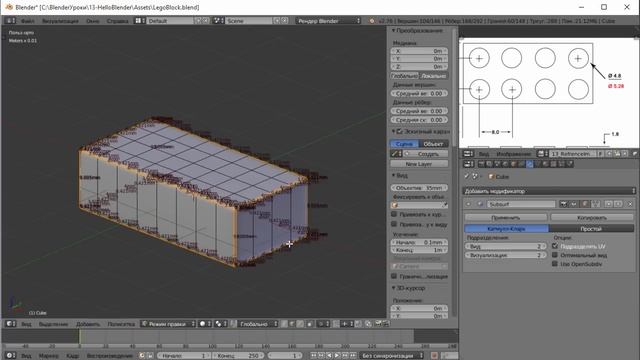Image resolution: width=640 pixels, height=360 pixels.
Task: Open the Constraints properties tab
Action: click(521, 164)
